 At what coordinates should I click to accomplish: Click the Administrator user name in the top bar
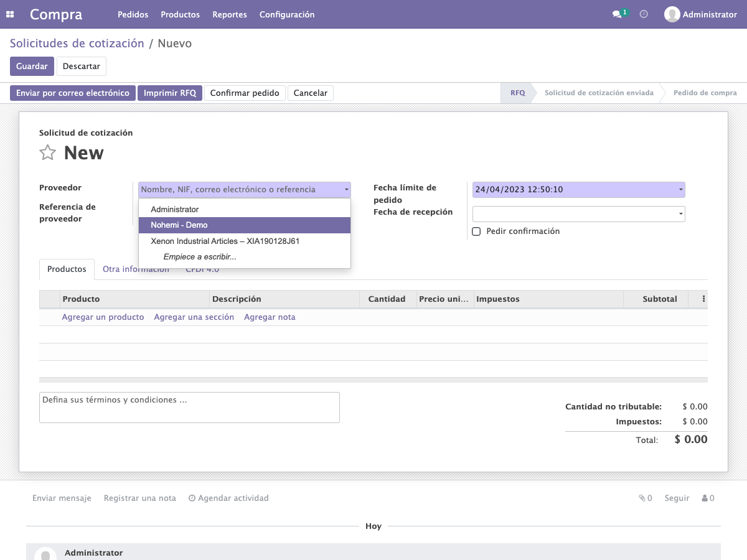click(710, 14)
